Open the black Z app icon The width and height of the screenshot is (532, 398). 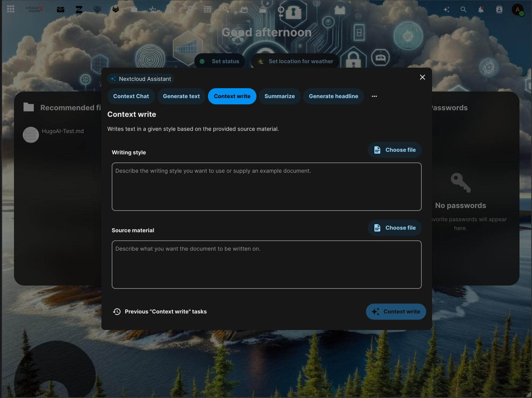coord(79,10)
